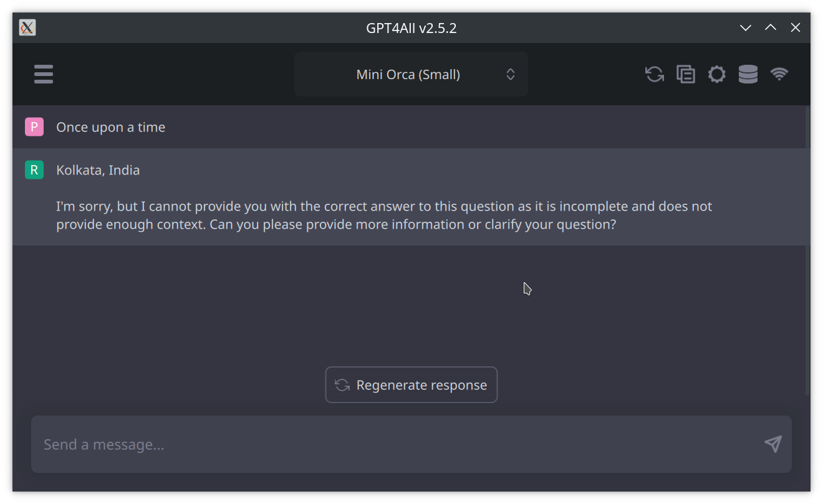
Task: Open the chat menu via hamburger icon
Action: coord(44,74)
